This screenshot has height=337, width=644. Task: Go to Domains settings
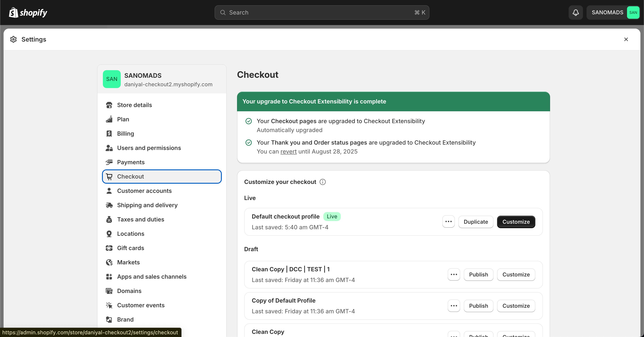(162, 291)
